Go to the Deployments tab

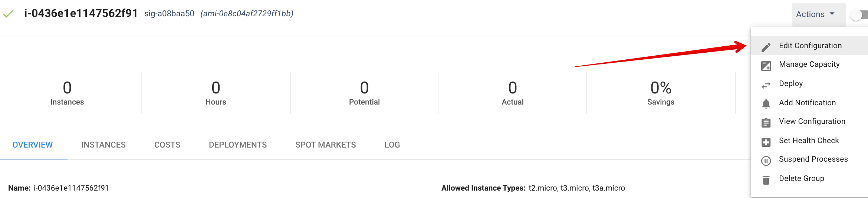(x=238, y=145)
